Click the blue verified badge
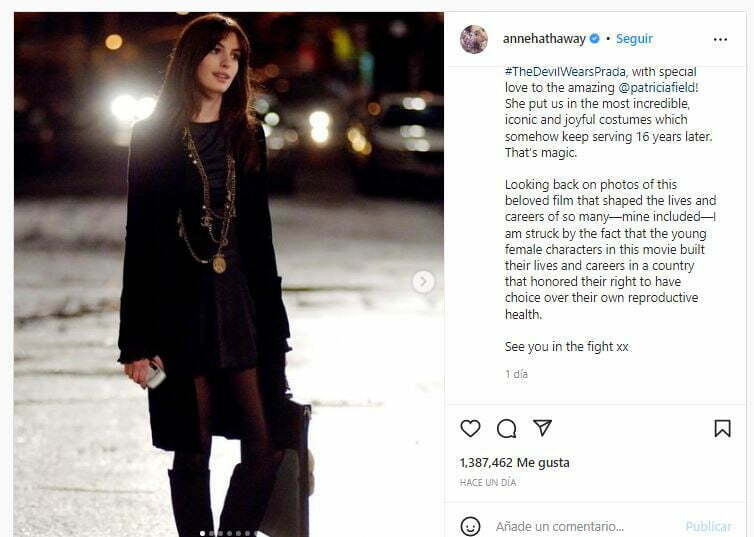The height and width of the screenshot is (537, 754). pyautogui.click(x=594, y=38)
